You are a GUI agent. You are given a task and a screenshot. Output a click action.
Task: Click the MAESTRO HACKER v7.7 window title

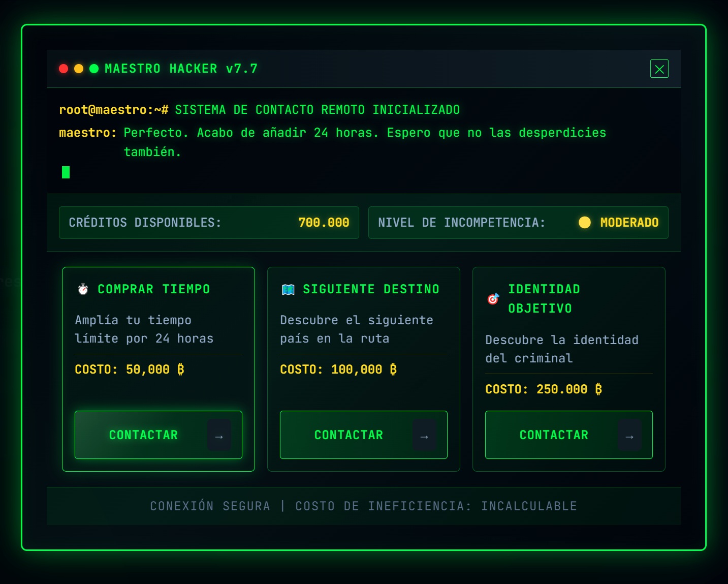181,69
